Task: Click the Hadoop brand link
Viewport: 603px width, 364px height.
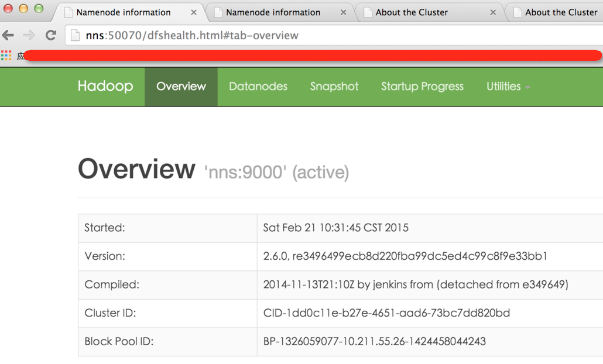Action: [105, 87]
